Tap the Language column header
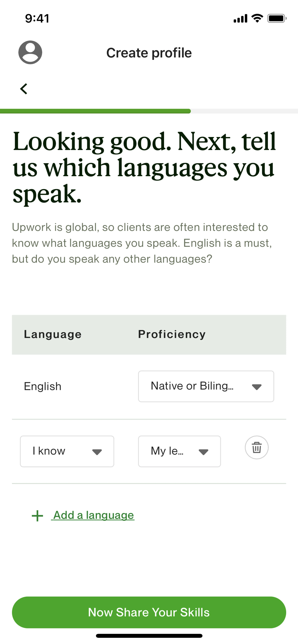The image size is (298, 644). (x=53, y=334)
